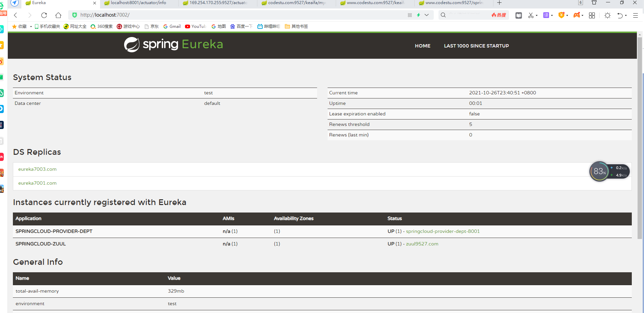The height and width of the screenshot is (313, 644).
Task: Go back using the browser back arrow
Action: click(x=16, y=15)
